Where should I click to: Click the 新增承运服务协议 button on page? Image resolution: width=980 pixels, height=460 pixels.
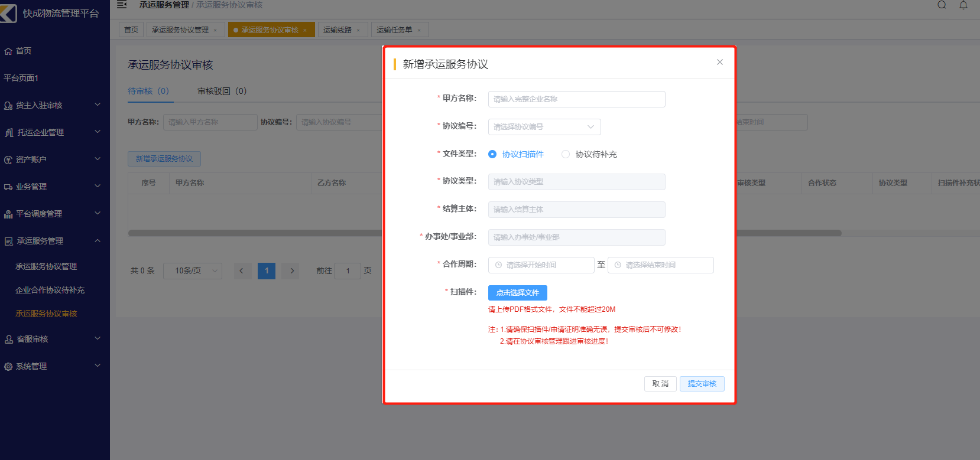pos(164,159)
